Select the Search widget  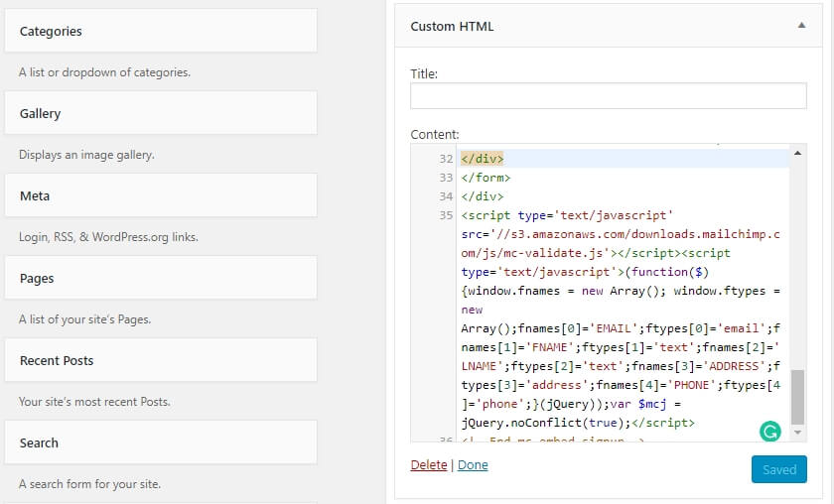coord(161,442)
